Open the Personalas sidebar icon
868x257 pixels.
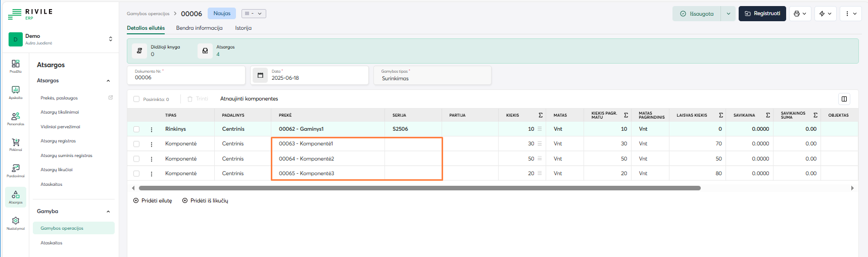tap(16, 118)
